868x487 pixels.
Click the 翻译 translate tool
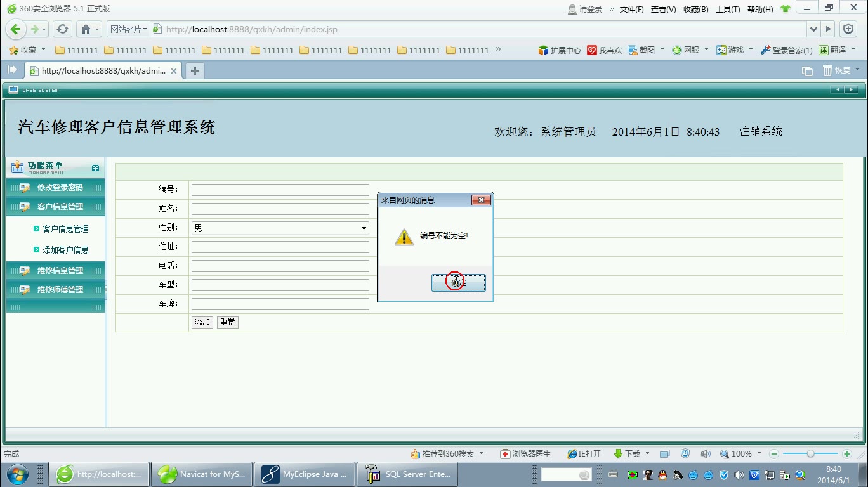832,50
